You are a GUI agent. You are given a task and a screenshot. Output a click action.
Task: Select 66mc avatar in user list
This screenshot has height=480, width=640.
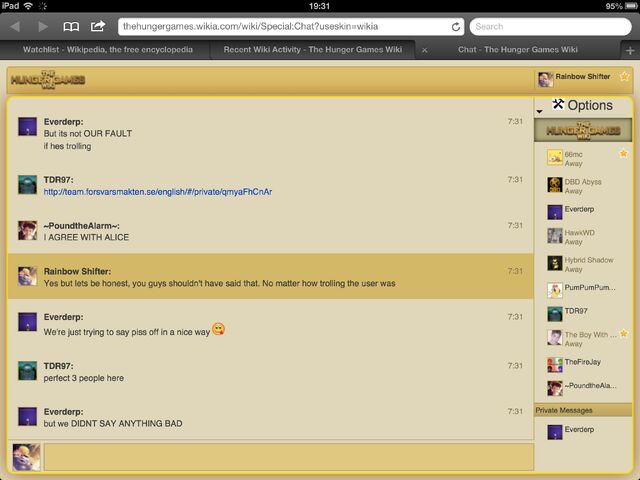tap(555, 158)
